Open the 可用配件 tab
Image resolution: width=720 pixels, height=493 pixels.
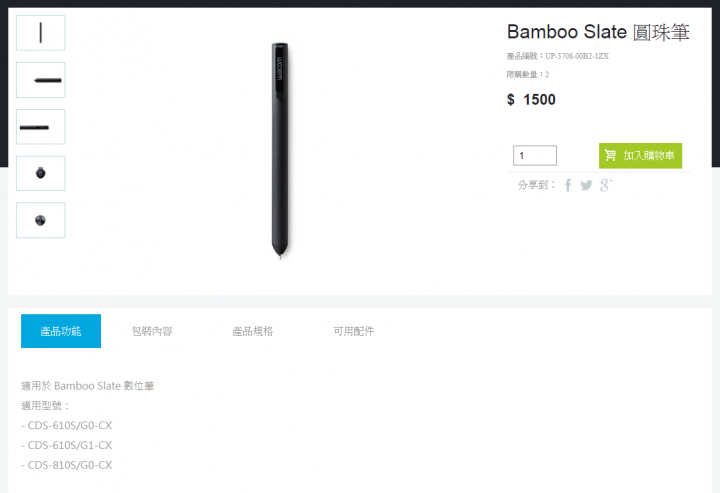354,331
